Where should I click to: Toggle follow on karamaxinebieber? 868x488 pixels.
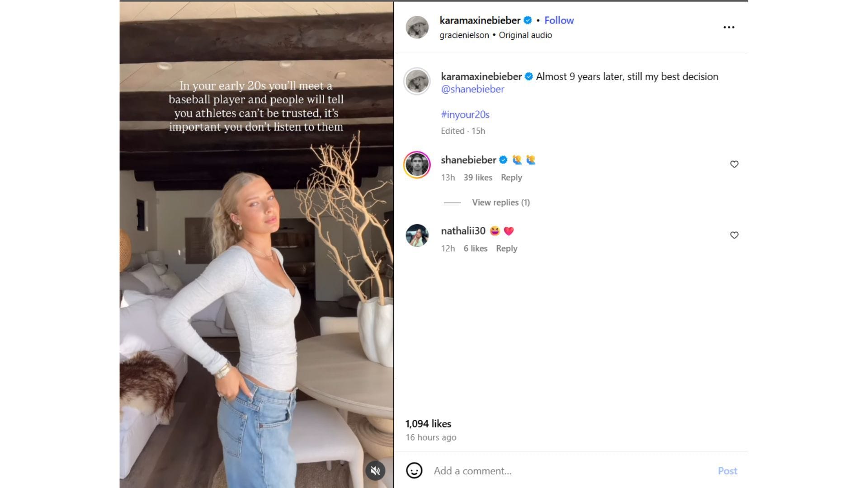[x=559, y=20]
